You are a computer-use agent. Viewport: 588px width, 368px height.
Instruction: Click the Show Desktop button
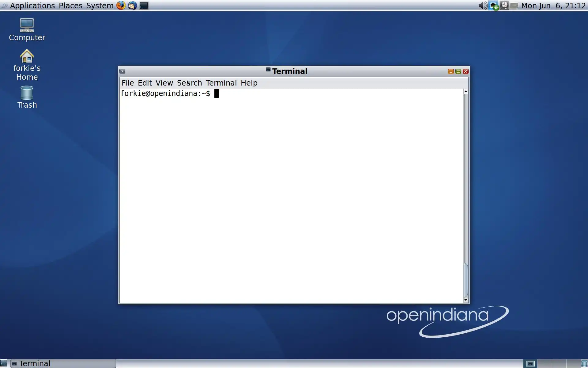coord(4,363)
